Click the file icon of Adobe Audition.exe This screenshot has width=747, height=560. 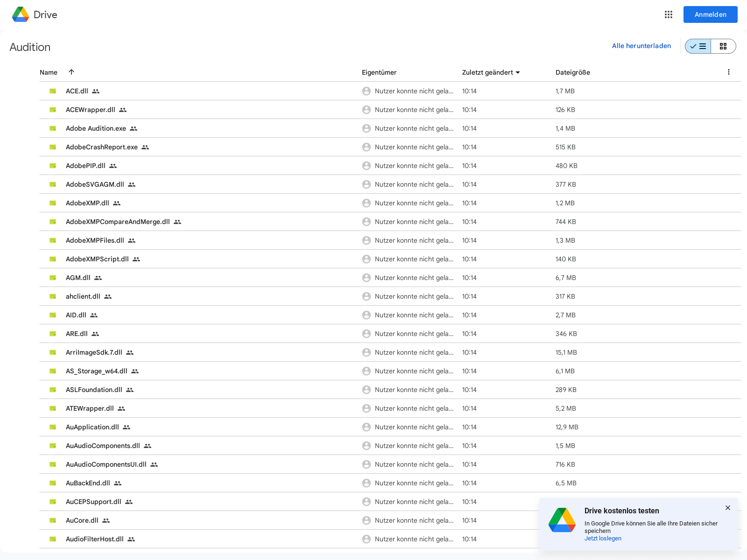click(x=53, y=128)
